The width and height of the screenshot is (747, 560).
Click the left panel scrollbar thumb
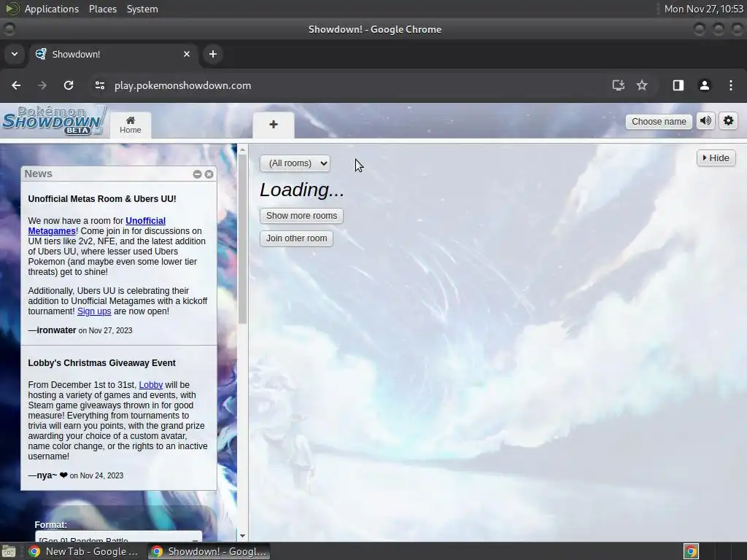coord(242,239)
